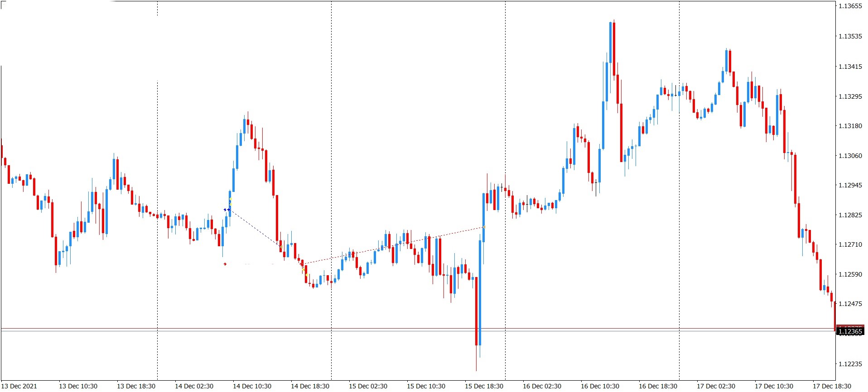The height and width of the screenshot is (392, 868).
Task: Click the blue buy-entry arrow pair marker
Action: pos(227,210)
